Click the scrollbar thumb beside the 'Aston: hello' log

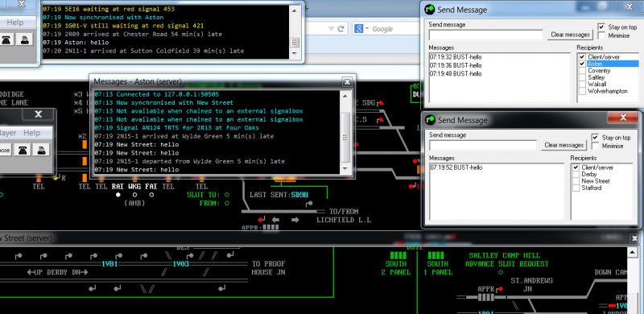[x=295, y=43]
